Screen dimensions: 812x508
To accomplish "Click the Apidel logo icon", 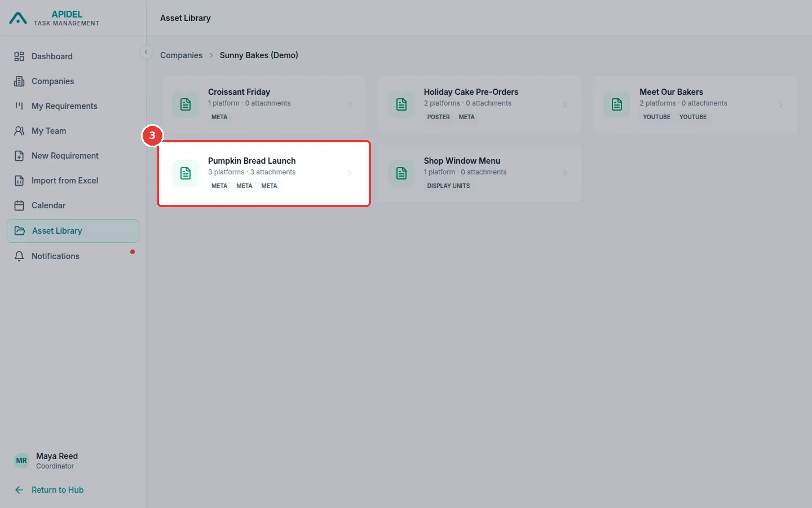I will (x=18, y=19).
